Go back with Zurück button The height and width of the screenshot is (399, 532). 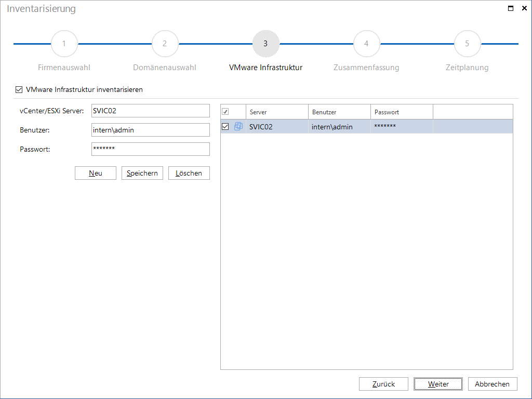tap(384, 384)
